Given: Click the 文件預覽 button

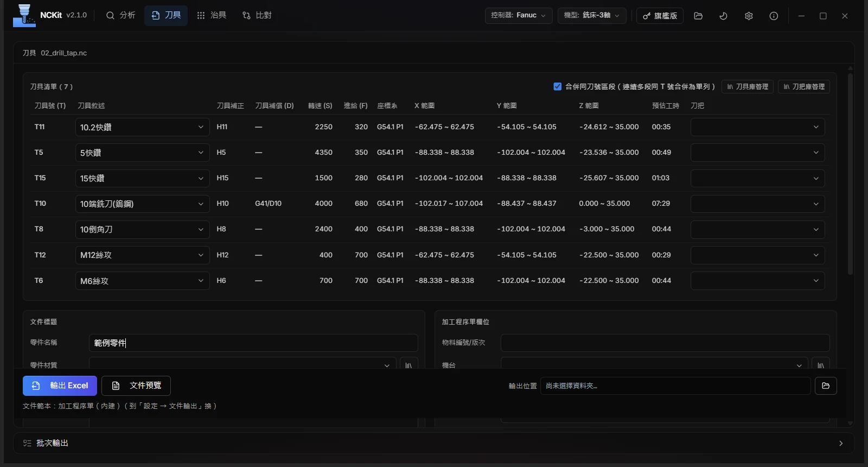Looking at the screenshot, I should pyautogui.click(x=136, y=386).
